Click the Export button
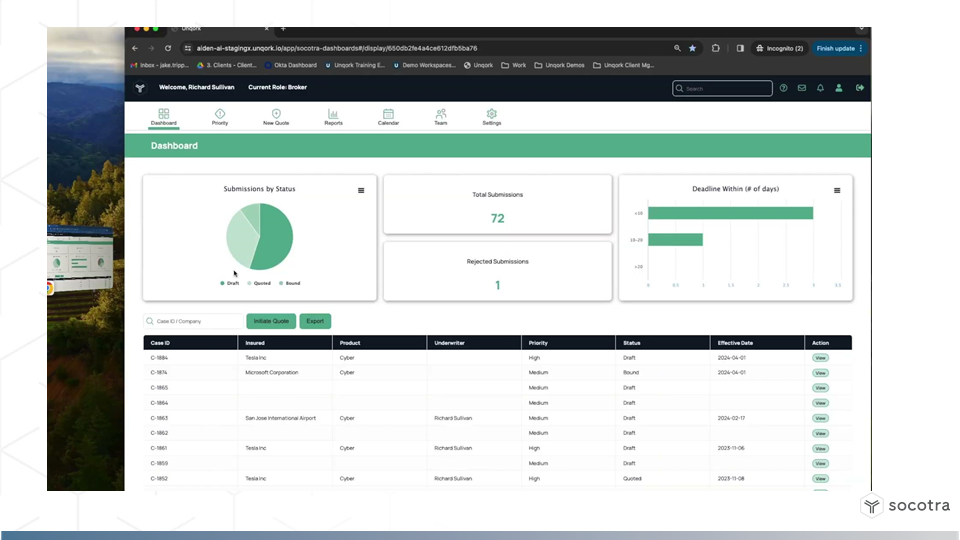 click(315, 321)
